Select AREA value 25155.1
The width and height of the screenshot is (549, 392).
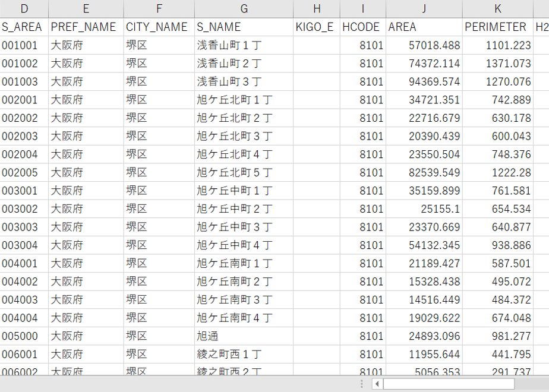tap(424, 209)
